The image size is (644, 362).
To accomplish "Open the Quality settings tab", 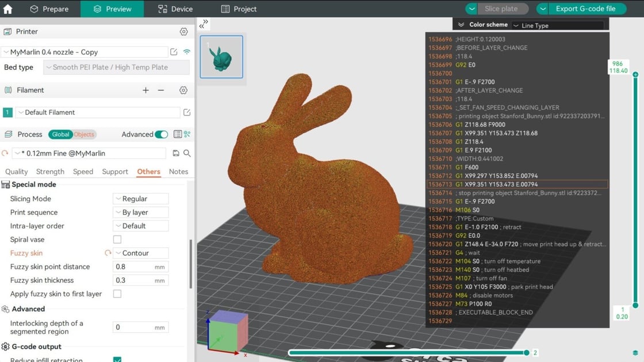I will [x=16, y=171].
